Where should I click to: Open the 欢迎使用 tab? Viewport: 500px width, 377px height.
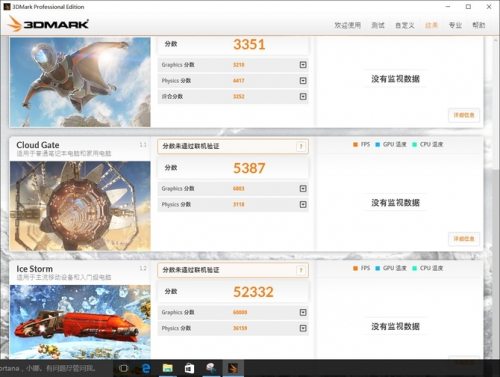(347, 25)
